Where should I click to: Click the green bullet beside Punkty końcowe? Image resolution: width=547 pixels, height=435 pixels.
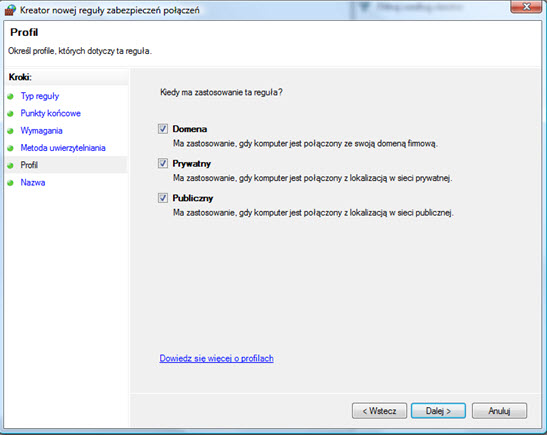pyautogui.click(x=10, y=114)
